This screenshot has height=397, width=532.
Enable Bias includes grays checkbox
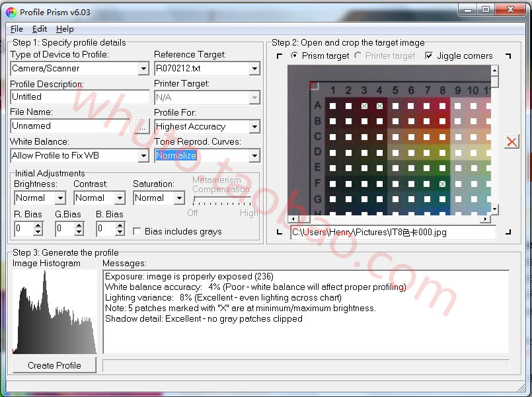pos(137,232)
